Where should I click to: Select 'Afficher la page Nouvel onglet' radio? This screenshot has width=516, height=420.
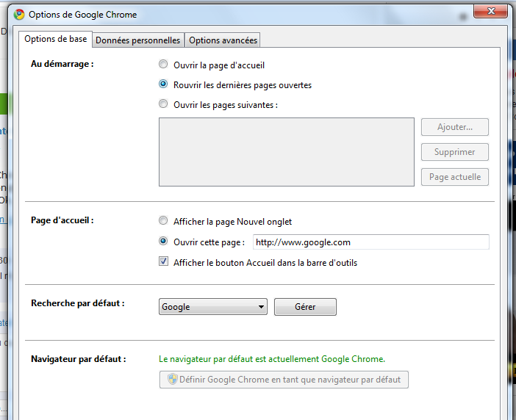click(163, 220)
